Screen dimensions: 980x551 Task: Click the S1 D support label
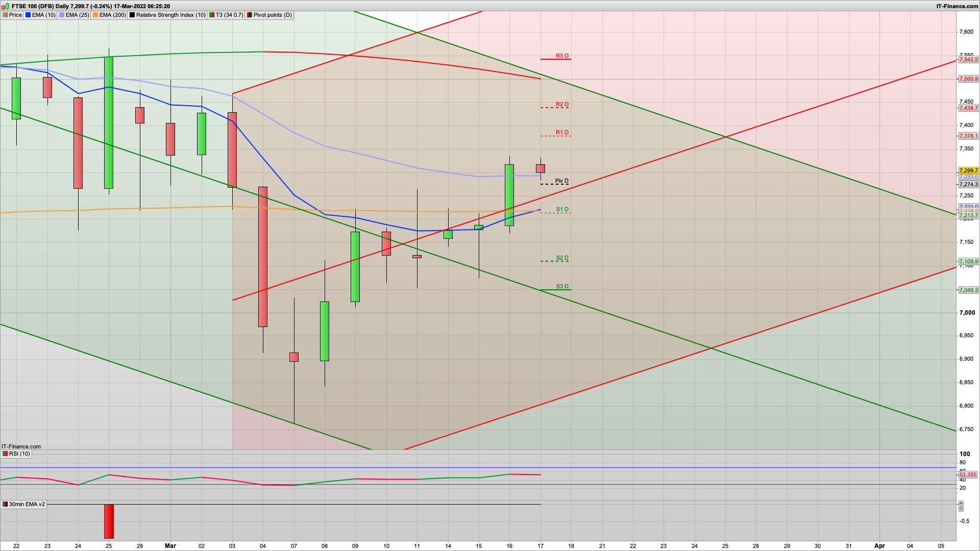point(562,210)
